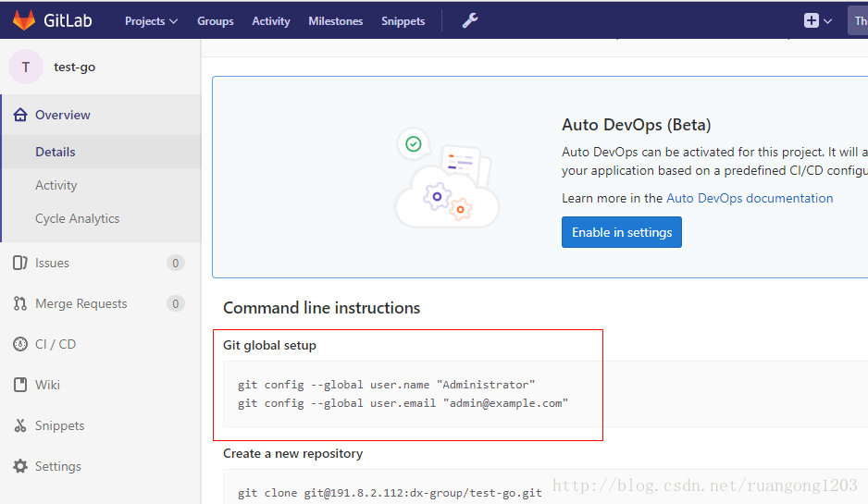Image resolution: width=868 pixels, height=504 pixels.
Task: Open Activity in the top navigation bar
Action: (x=271, y=21)
